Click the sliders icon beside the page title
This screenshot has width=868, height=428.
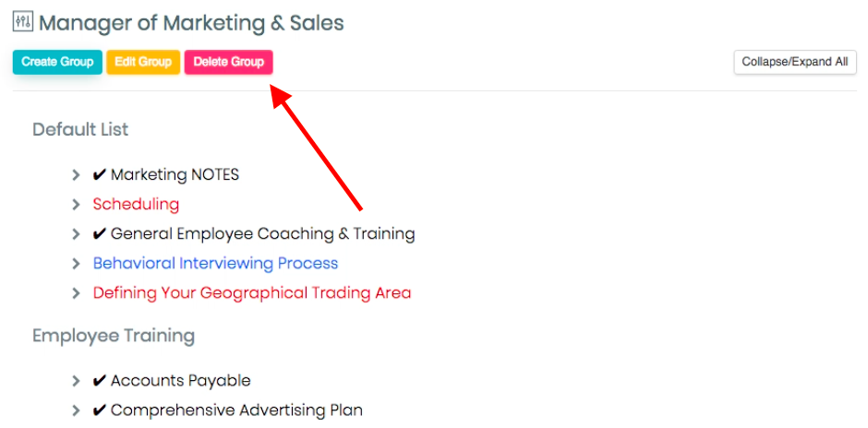23,22
